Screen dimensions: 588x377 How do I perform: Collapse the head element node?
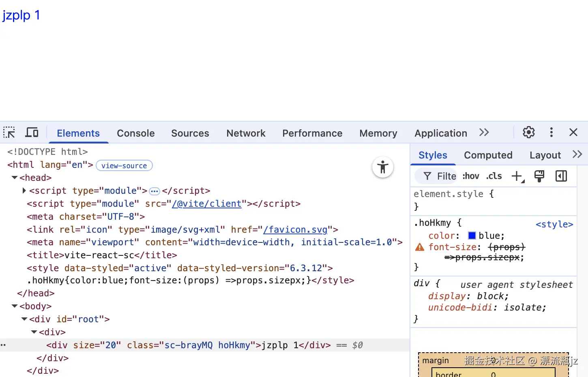click(14, 177)
